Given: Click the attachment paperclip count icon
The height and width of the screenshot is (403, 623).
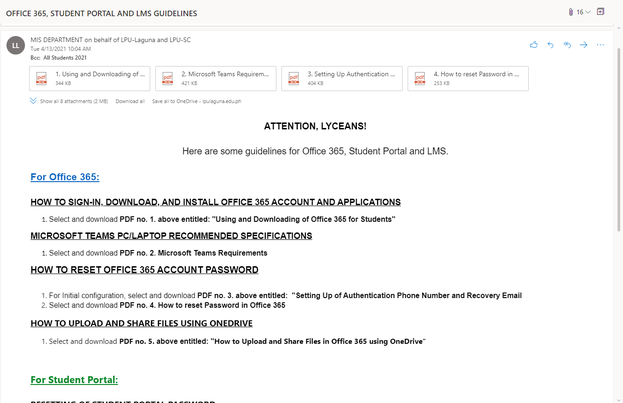Looking at the screenshot, I should tap(573, 12).
